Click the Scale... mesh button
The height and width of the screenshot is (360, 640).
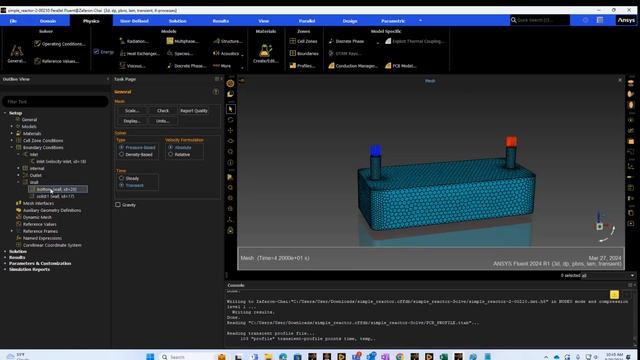tap(132, 111)
